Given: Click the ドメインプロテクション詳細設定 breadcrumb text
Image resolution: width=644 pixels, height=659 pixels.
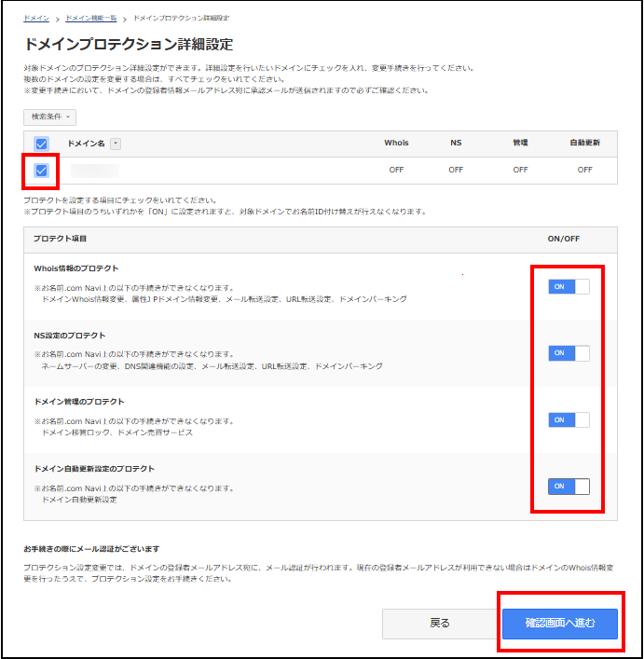Looking at the screenshot, I should (x=181, y=18).
